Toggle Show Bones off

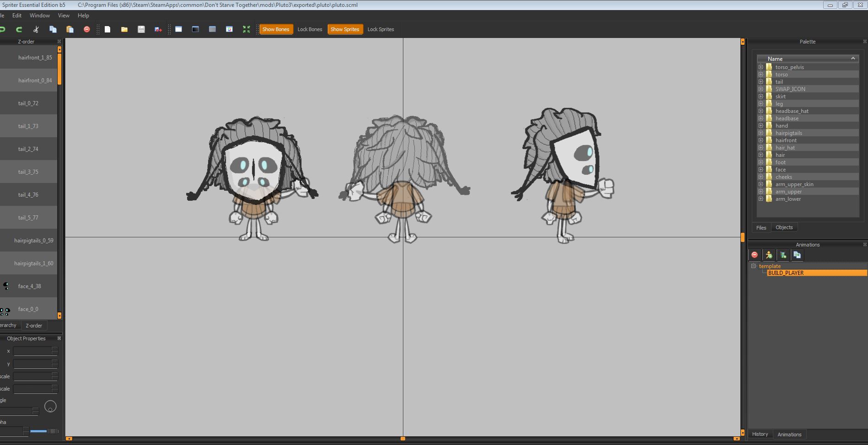point(276,29)
